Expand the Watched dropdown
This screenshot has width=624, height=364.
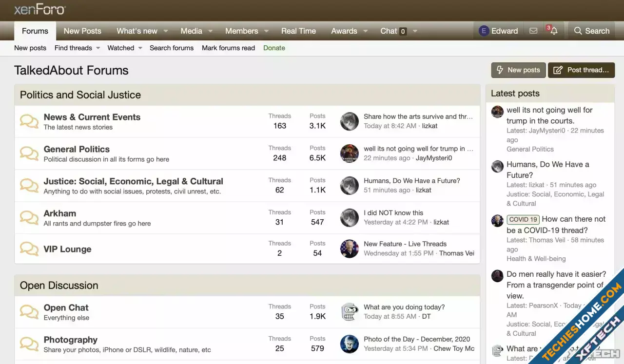pyautogui.click(x=140, y=48)
